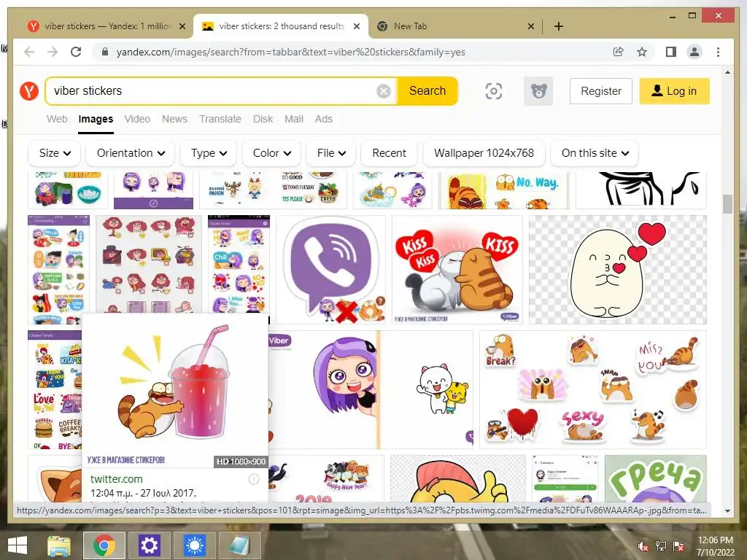Open the Viber phone logo thumbnail
This screenshot has height=560, width=747.
(330, 270)
